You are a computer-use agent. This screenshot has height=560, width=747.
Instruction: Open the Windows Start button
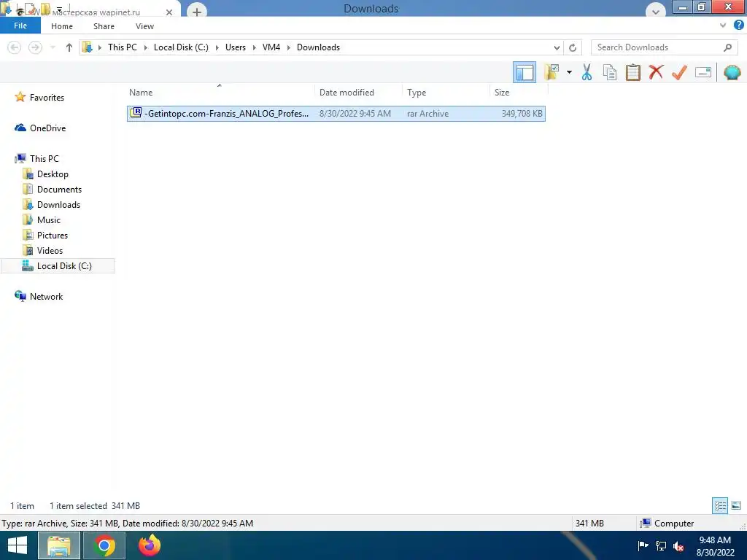[x=18, y=545]
